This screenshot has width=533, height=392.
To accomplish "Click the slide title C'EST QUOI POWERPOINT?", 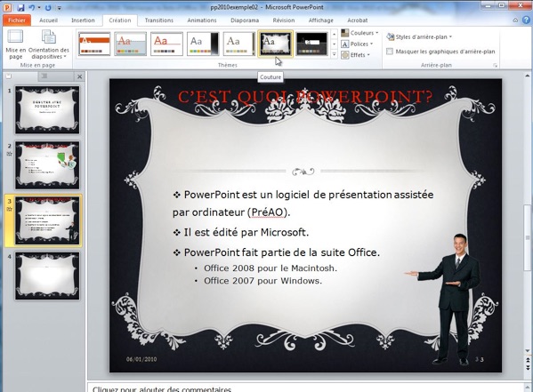I will click(305, 97).
